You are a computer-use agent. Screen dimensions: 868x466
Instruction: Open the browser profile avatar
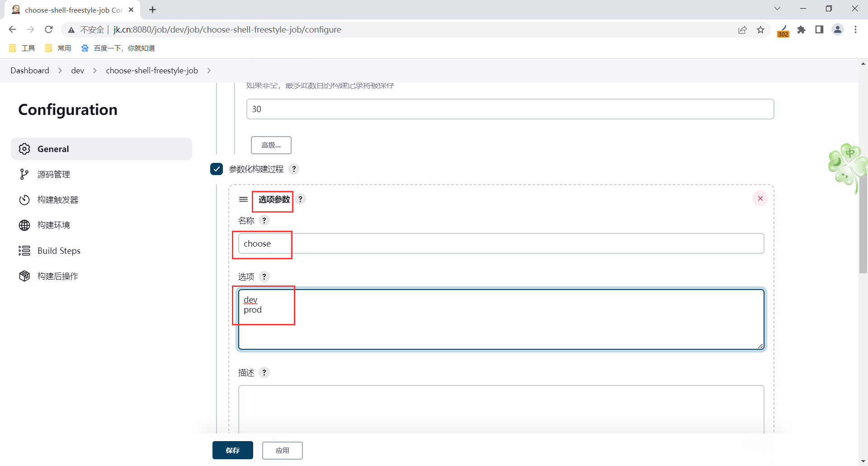838,30
